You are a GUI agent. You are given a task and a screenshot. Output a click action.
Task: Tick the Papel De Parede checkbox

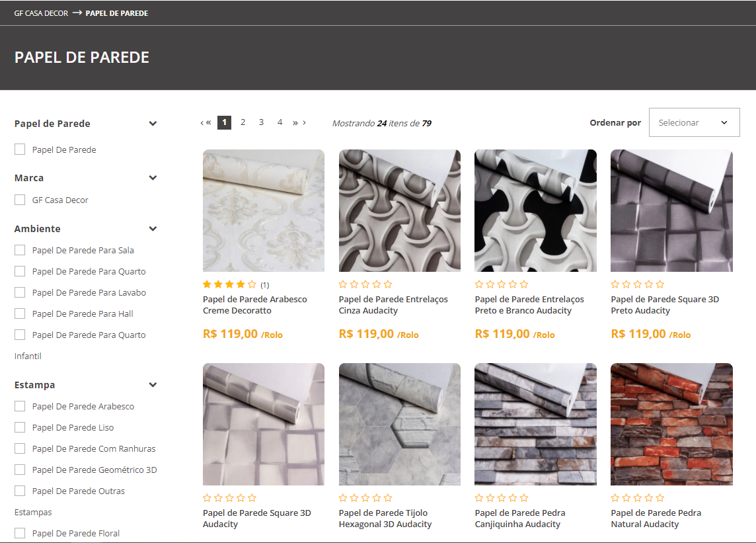coord(20,149)
